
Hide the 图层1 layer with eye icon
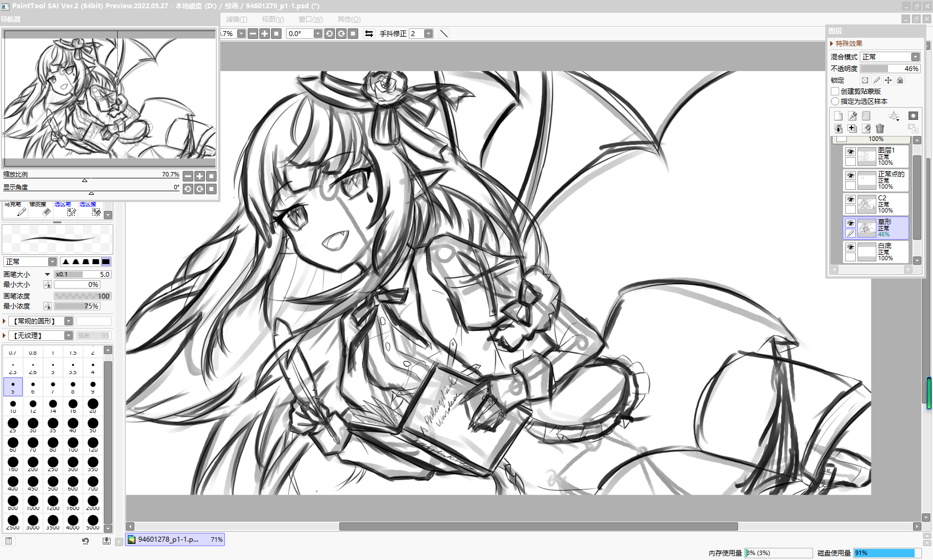coord(850,152)
